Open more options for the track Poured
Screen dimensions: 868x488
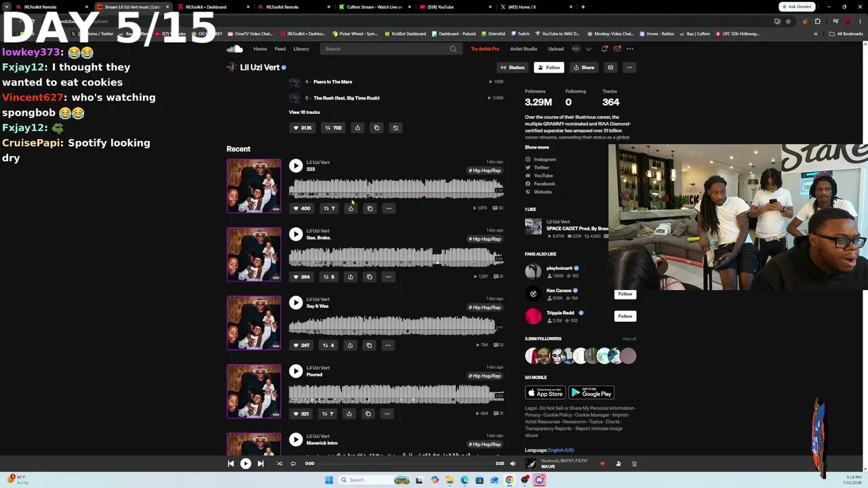387,413
